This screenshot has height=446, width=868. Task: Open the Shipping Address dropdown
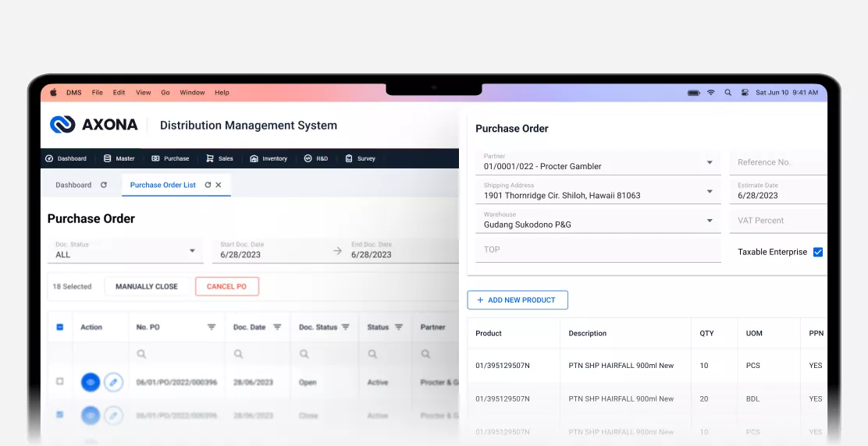pyautogui.click(x=710, y=191)
